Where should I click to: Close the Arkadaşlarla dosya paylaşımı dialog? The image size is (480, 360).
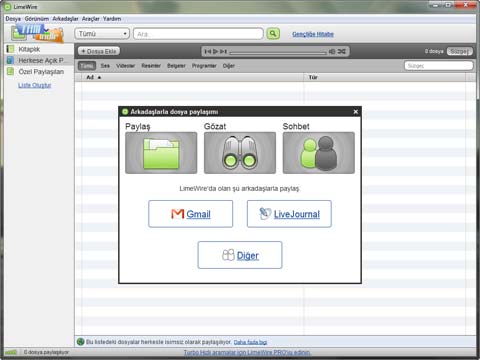click(x=356, y=112)
